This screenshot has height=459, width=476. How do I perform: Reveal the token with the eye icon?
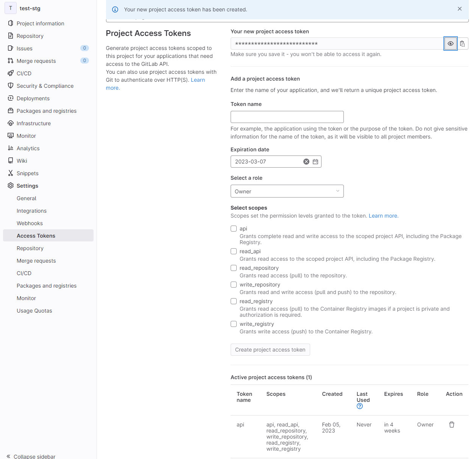click(x=450, y=44)
